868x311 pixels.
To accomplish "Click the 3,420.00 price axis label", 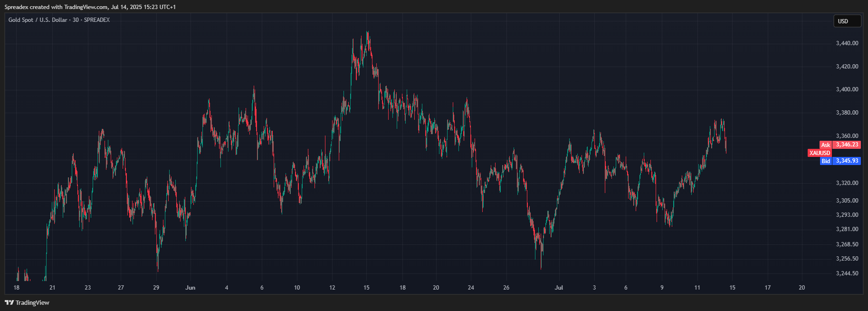I will click(847, 67).
